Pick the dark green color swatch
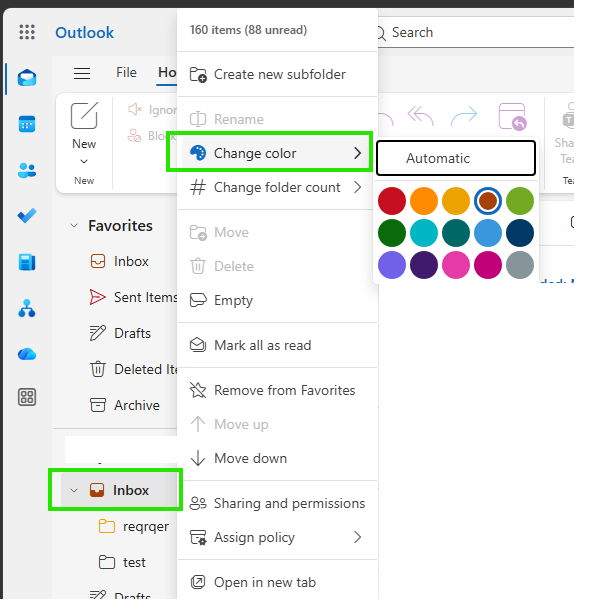Screen dimensions: 607x600 (x=392, y=233)
